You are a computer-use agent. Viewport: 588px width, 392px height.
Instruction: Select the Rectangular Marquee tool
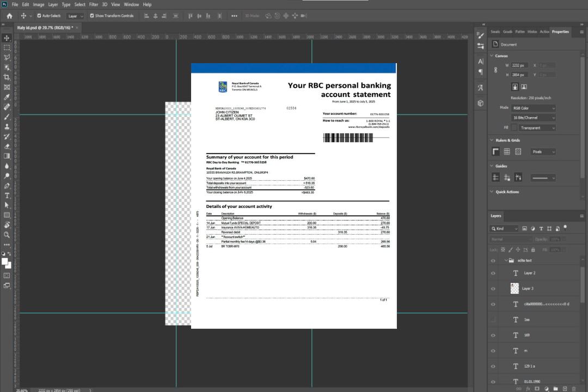click(x=7, y=48)
